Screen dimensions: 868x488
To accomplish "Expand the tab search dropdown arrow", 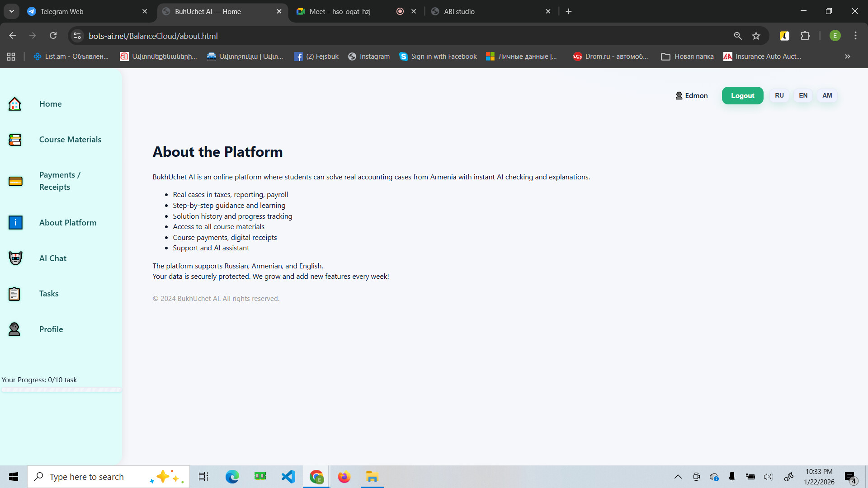I will click(x=12, y=11).
